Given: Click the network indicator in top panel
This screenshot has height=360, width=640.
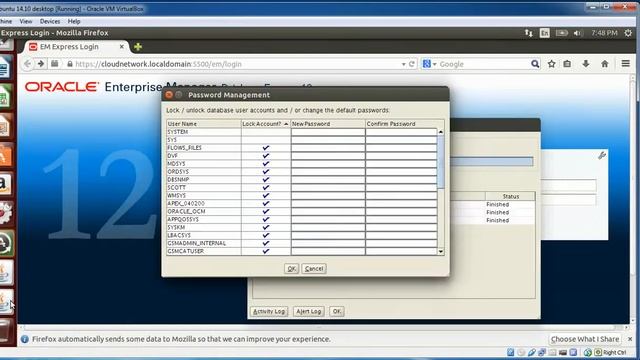Looking at the screenshot, I should point(529,33).
